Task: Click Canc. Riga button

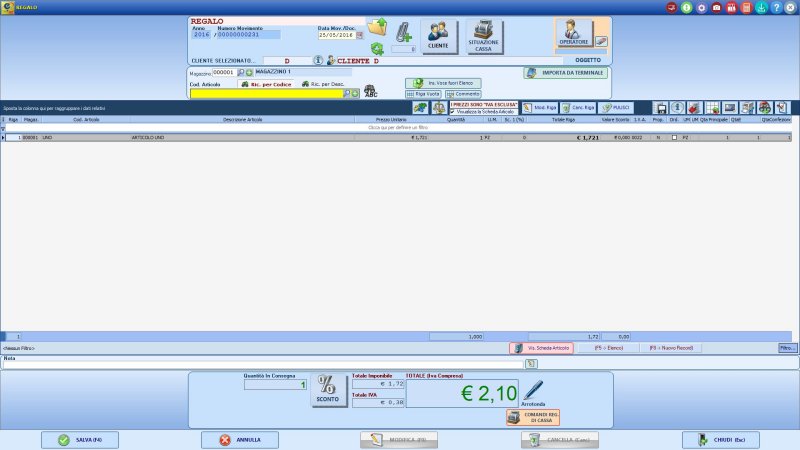Action: pyautogui.click(x=578, y=108)
